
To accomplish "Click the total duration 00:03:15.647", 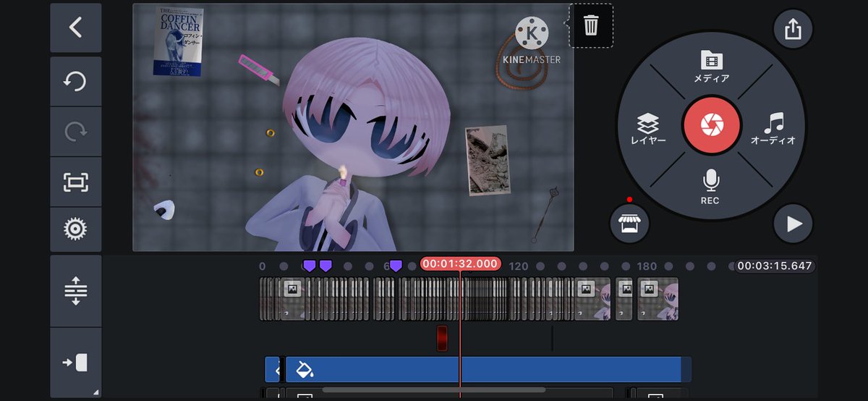I will click(775, 266).
